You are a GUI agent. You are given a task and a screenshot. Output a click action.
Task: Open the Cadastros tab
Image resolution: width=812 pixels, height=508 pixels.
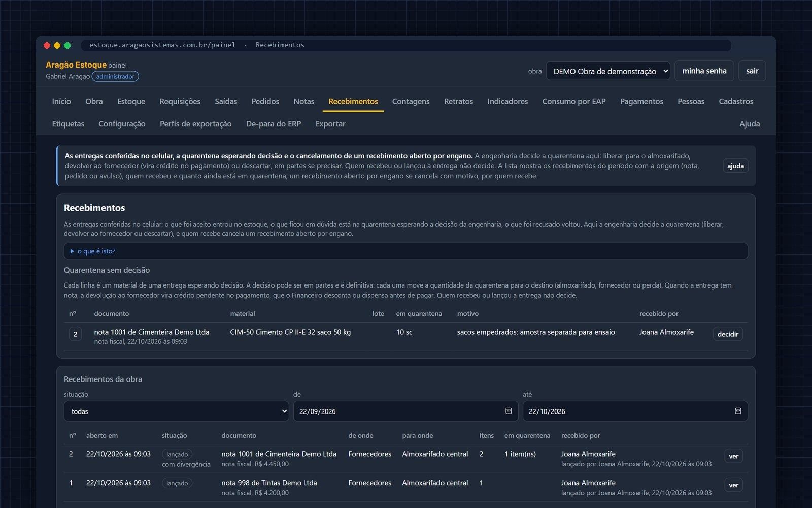tap(736, 101)
